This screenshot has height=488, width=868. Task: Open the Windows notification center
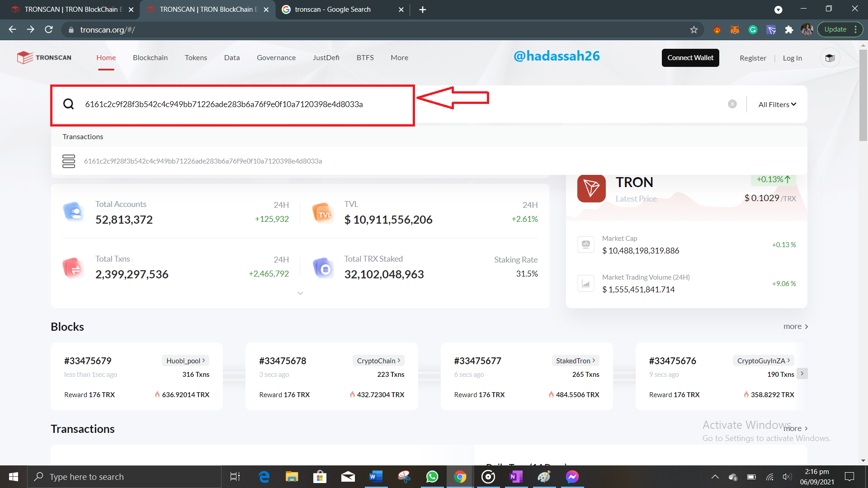click(849, 477)
